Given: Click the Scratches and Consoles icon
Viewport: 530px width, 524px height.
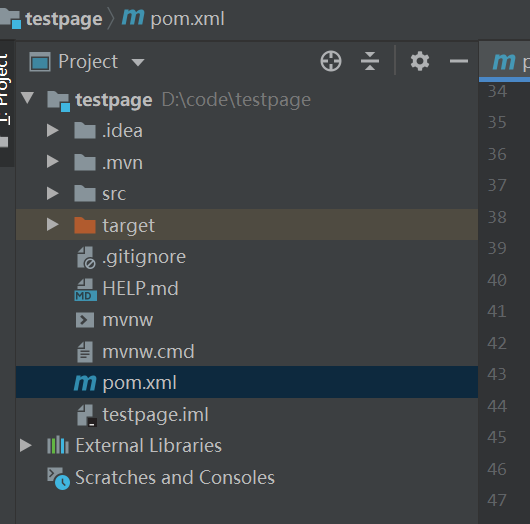Looking at the screenshot, I should click(x=58, y=478).
